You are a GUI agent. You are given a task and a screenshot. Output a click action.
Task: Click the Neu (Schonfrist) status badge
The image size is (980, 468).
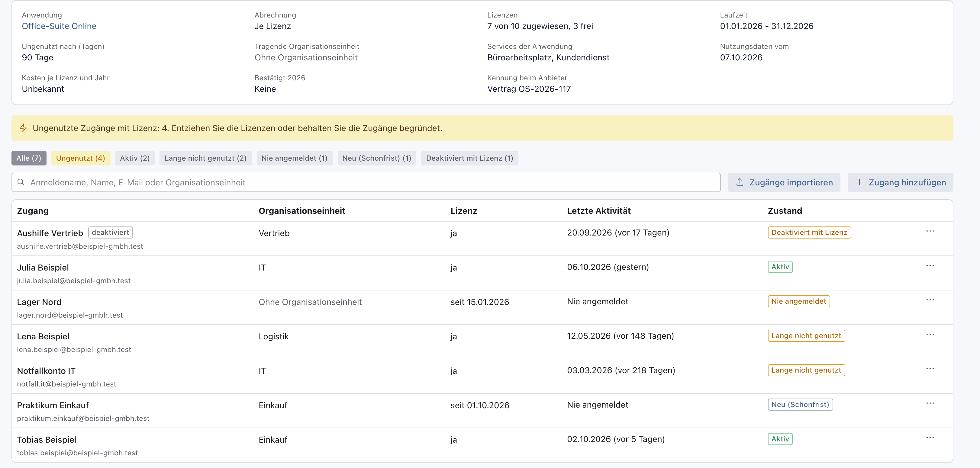point(800,405)
